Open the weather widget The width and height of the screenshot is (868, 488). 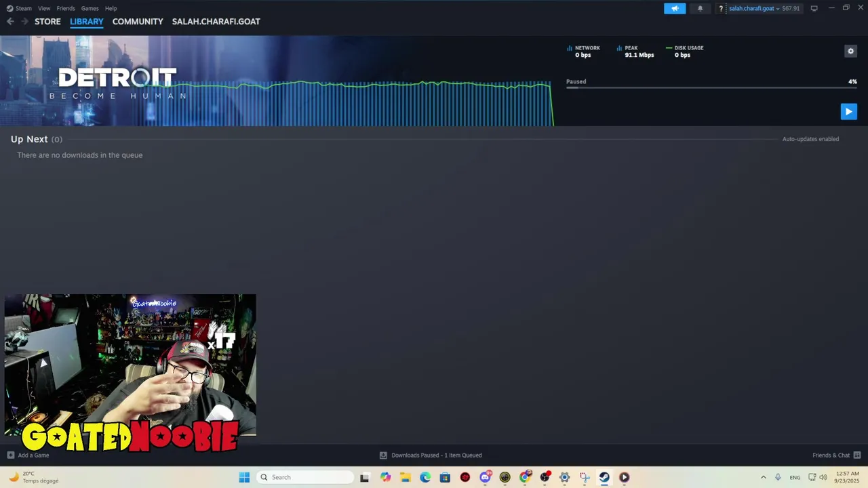34,477
